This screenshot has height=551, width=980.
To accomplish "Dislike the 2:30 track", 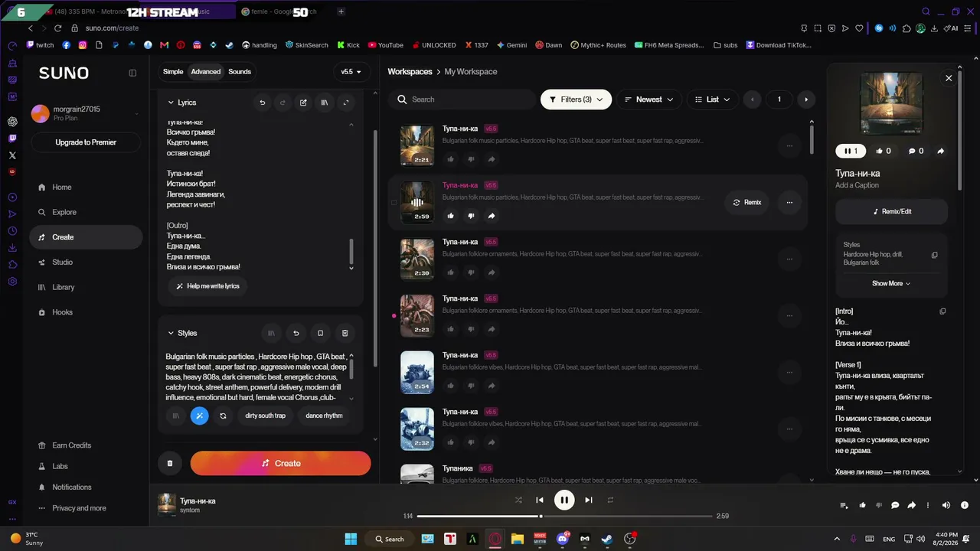I will coord(471,272).
